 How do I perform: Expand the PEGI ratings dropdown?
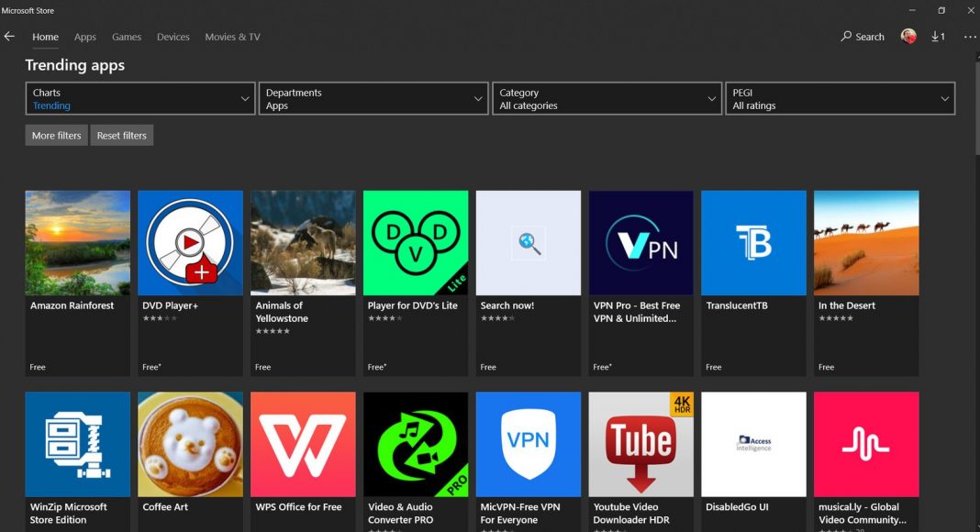click(x=840, y=99)
